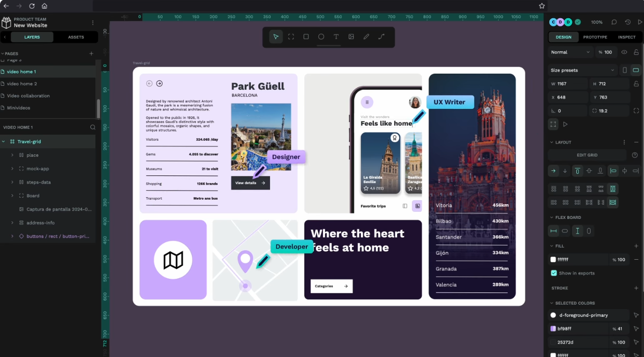Image resolution: width=644 pixels, height=357 pixels.
Task: Activate the Curve path tool
Action: click(382, 37)
